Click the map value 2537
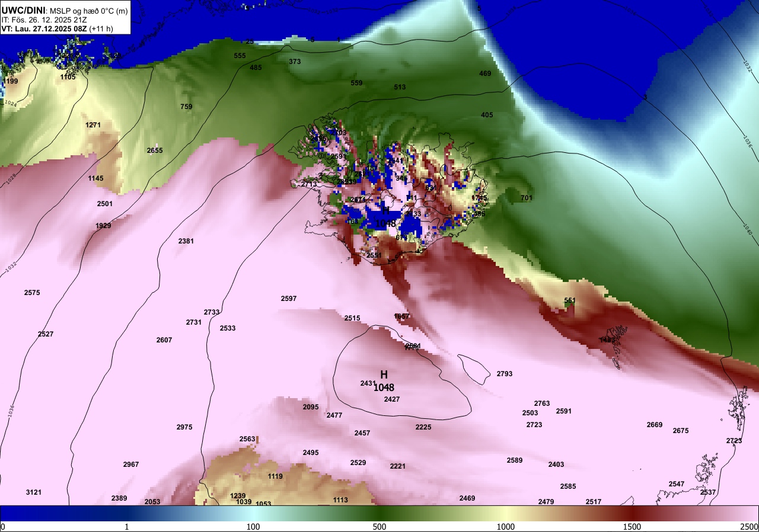The height and width of the screenshot is (532, 759). [708, 492]
